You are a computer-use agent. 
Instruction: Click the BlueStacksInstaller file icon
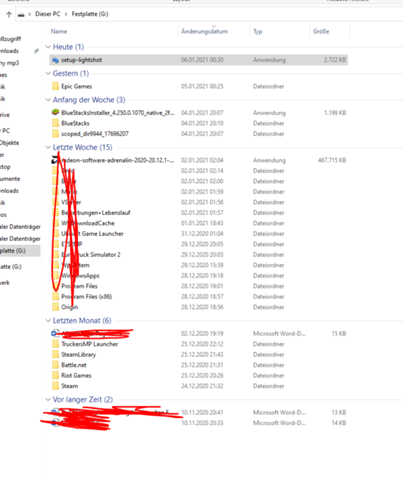(55, 113)
